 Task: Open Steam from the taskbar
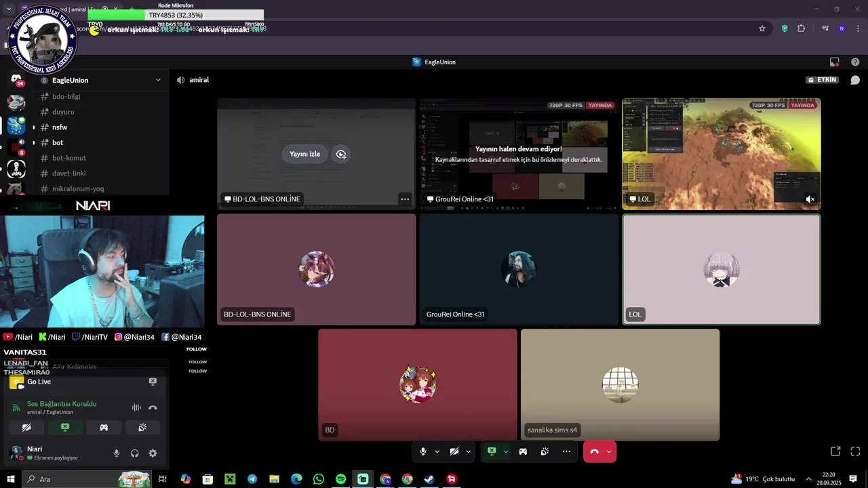429,479
